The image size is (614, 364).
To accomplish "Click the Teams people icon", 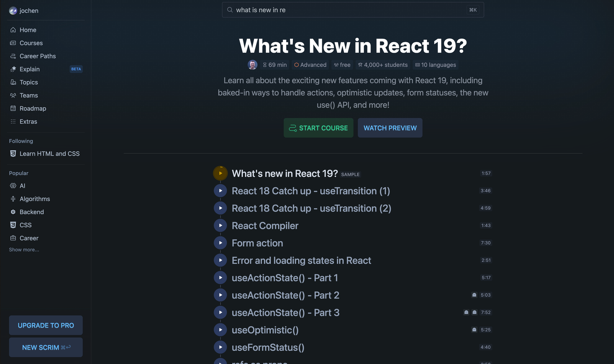I will pyautogui.click(x=13, y=95).
